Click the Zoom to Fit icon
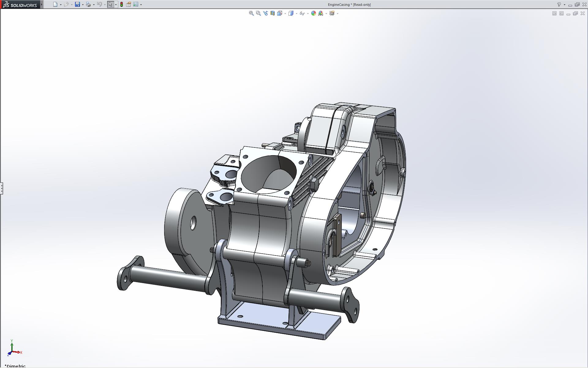 251,13
